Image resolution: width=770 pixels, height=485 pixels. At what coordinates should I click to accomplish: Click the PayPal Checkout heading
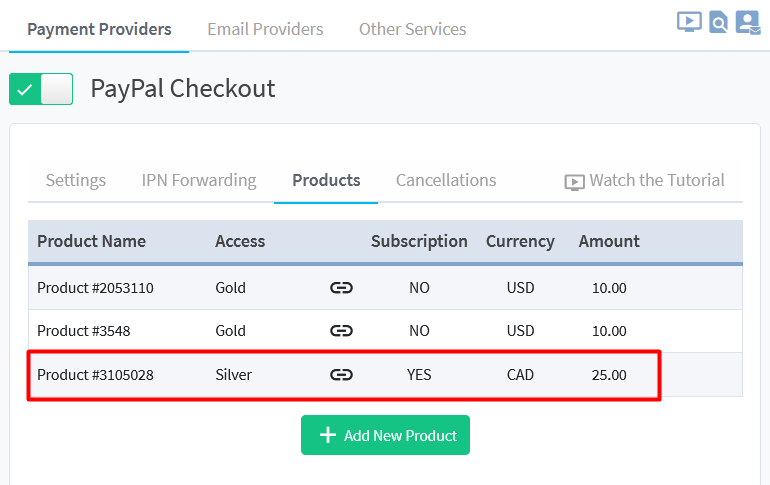click(x=183, y=89)
